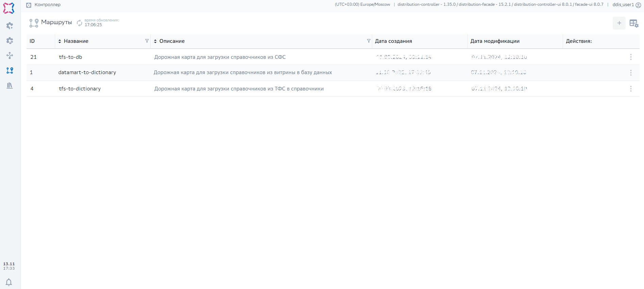Image resolution: width=644 pixels, height=289 pixels.
Task: Open actions menu for datamart-to-dictionary
Action: pos(630,73)
